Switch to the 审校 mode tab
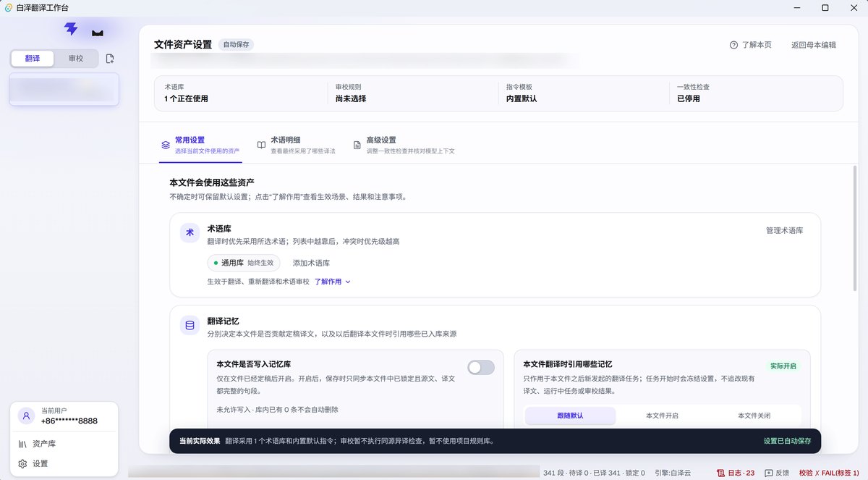 tap(76, 59)
